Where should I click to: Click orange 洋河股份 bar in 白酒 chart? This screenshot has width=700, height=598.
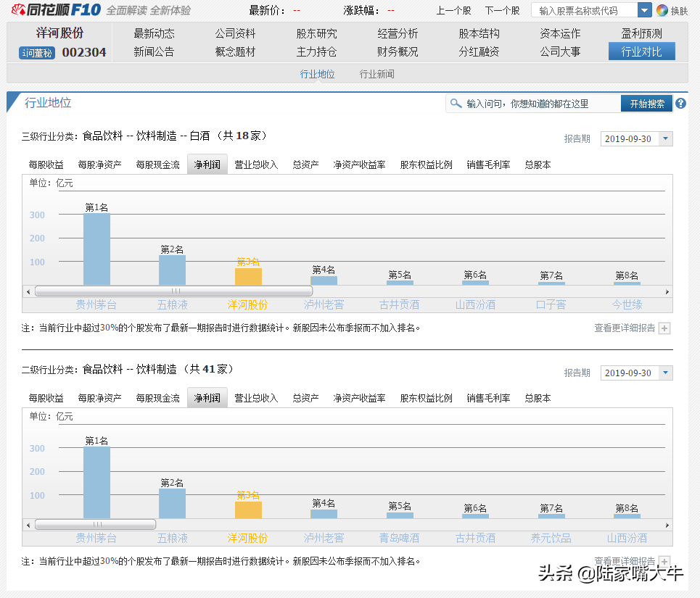click(x=248, y=276)
